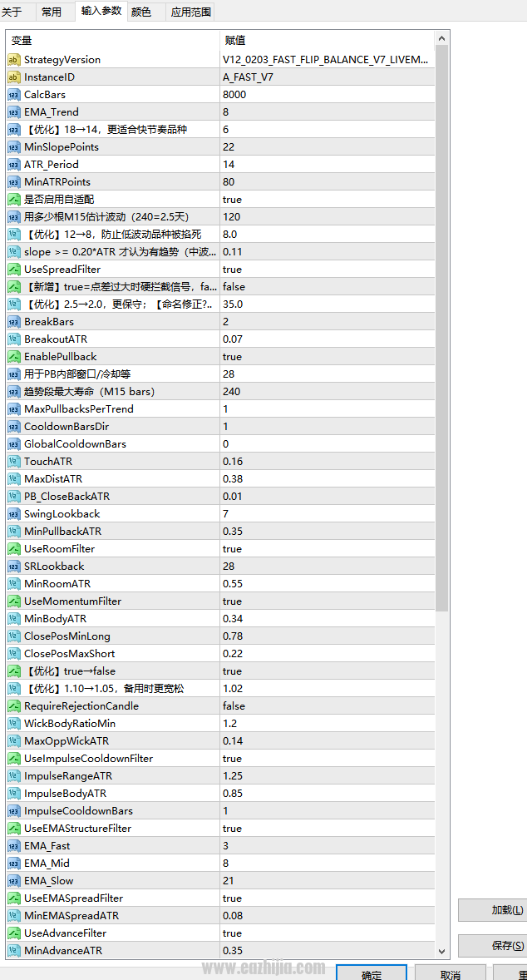Screen dimensions: 527x980
Task: Click the 保存(S) button
Action: coord(493,946)
